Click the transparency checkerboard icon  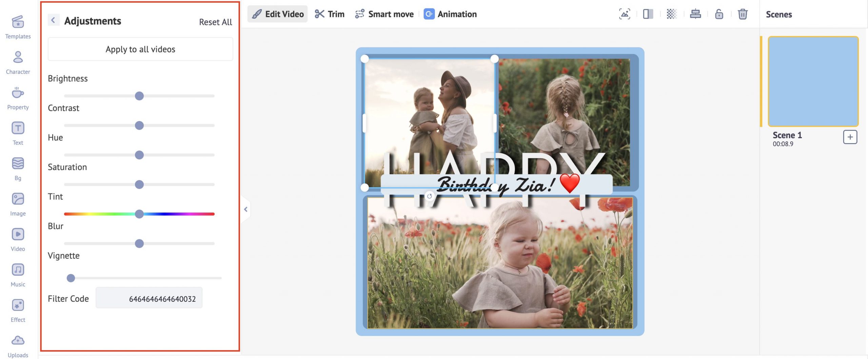(671, 14)
